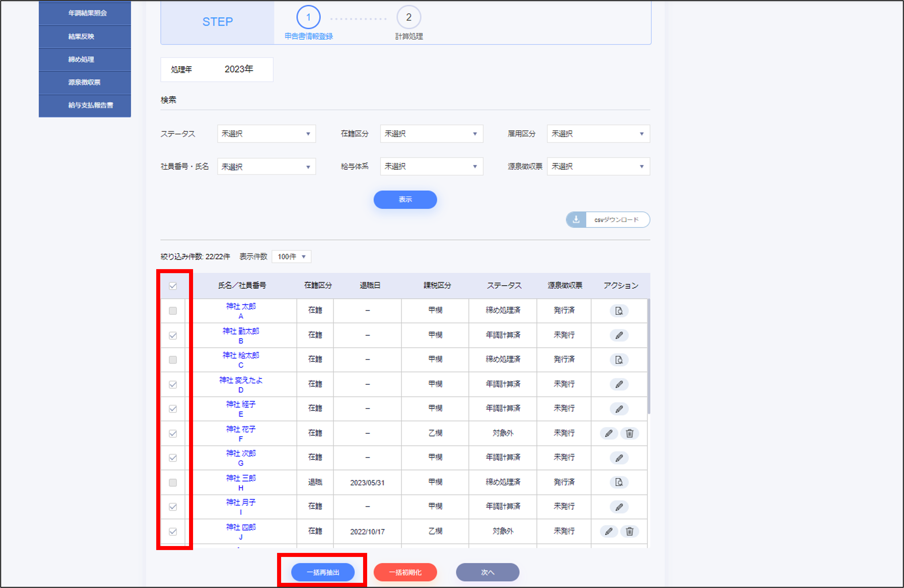Open 源泉徴収票 in sidebar menu
This screenshot has height=588, width=904.
(84, 82)
